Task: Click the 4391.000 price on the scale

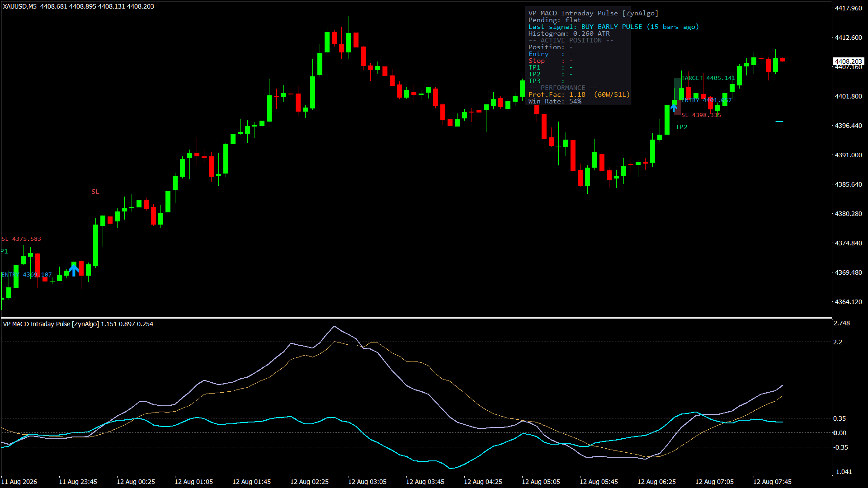Action: [x=849, y=155]
